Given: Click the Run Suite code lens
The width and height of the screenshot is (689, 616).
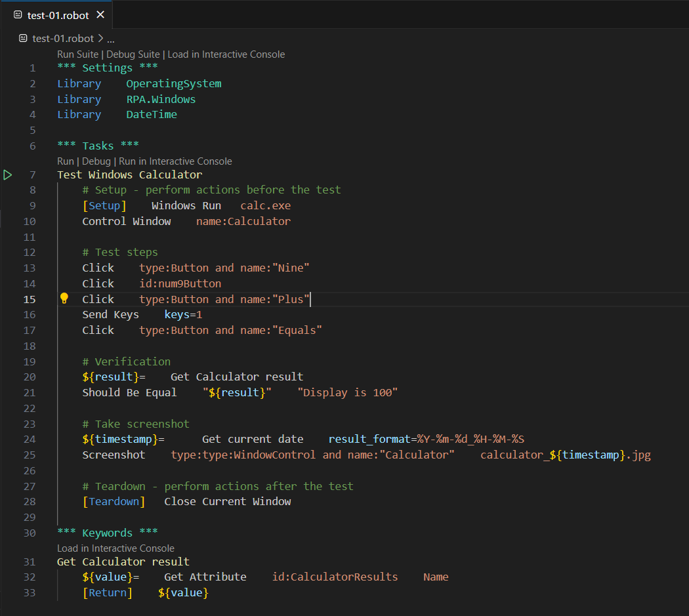Looking at the screenshot, I should [x=77, y=54].
